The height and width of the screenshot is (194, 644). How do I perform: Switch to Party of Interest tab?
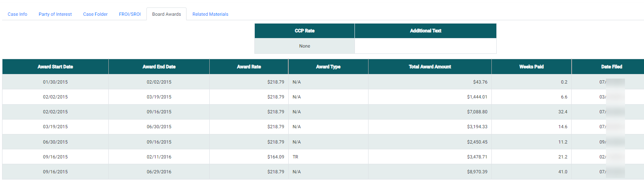pos(55,14)
